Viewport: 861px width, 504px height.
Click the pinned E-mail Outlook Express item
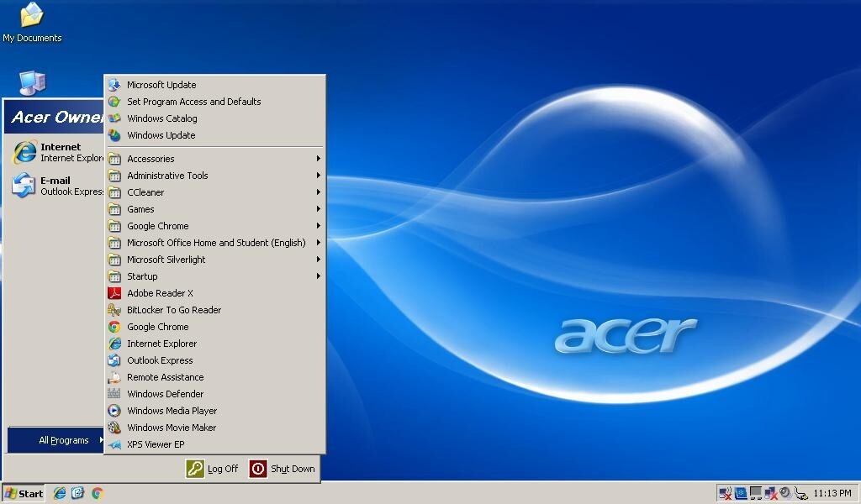point(56,186)
